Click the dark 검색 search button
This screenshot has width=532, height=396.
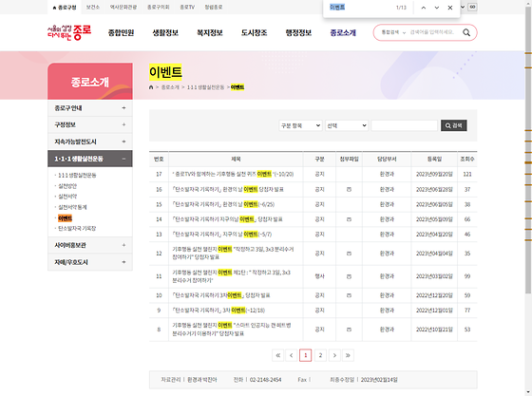[x=454, y=125]
